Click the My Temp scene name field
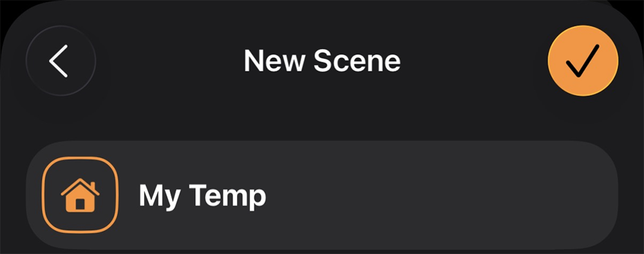 [202, 195]
